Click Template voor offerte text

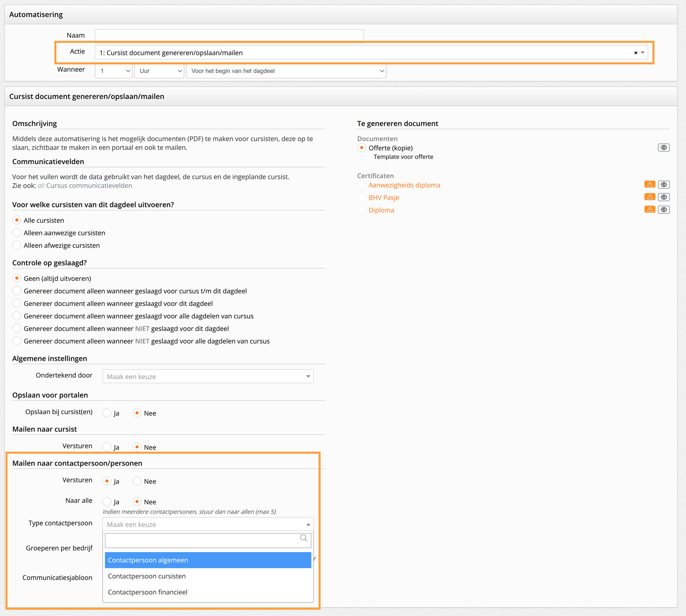403,157
